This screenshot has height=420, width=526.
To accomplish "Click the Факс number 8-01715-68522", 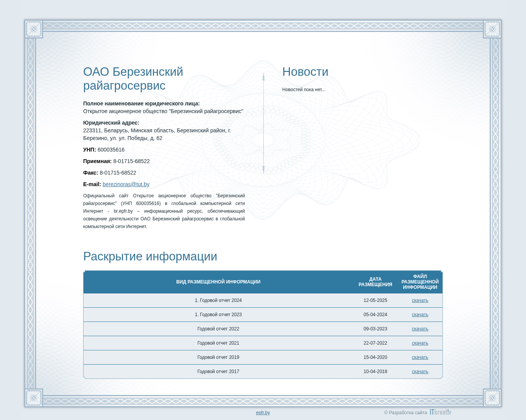I will pos(118,173).
